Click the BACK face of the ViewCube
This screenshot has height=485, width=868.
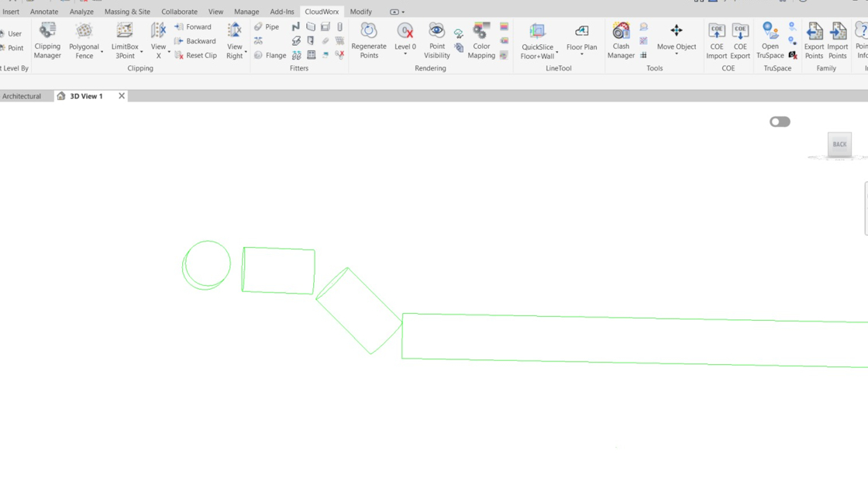click(x=839, y=144)
